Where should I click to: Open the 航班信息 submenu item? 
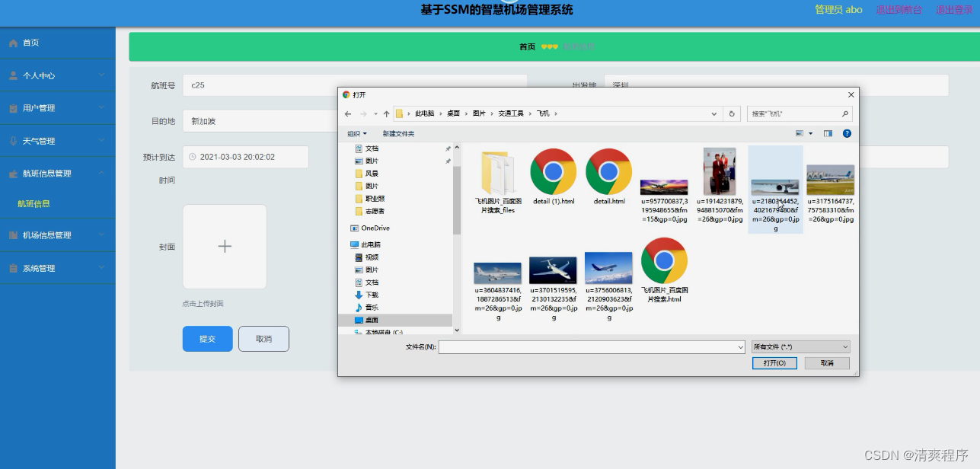[x=34, y=204]
